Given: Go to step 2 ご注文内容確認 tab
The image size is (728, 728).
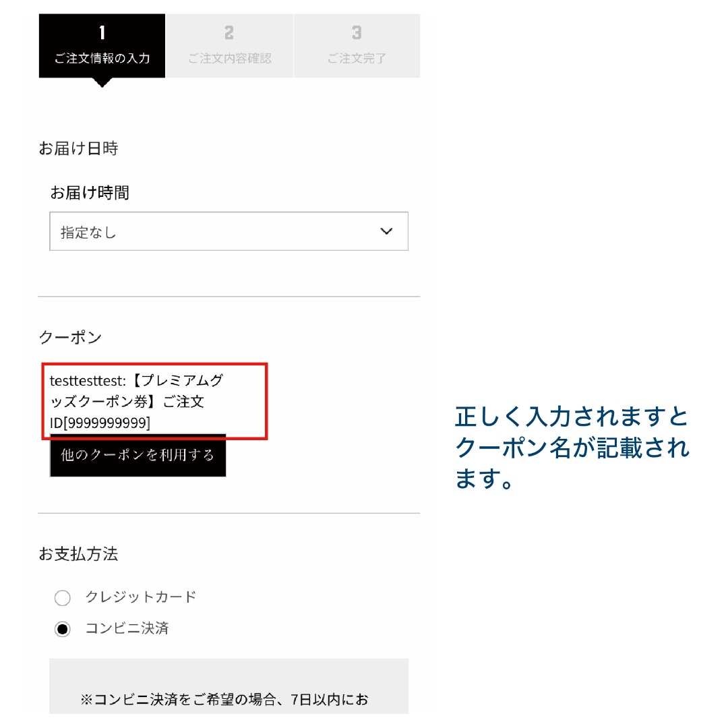Looking at the screenshot, I should click(x=229, y=46).
